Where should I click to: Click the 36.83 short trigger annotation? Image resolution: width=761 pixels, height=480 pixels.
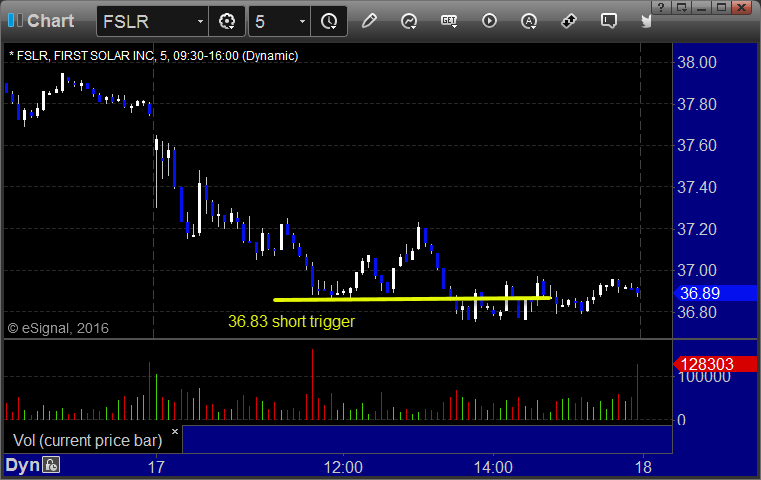pos(291,321)
